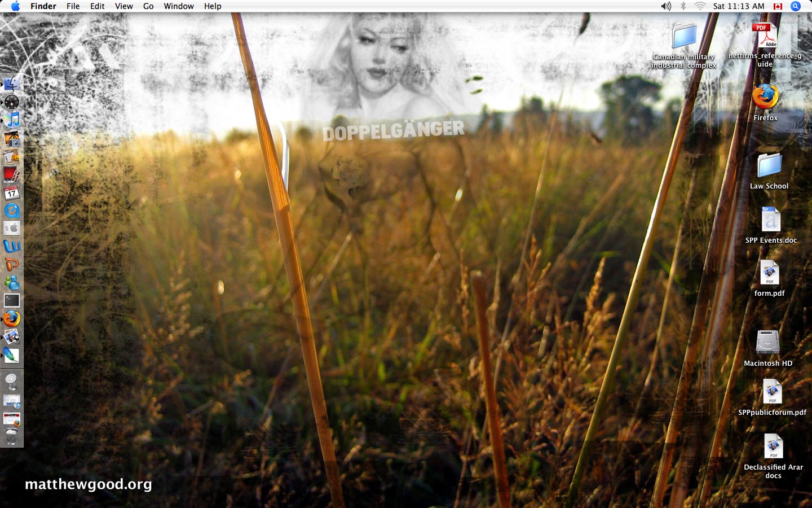Viewport: 812px width, 508px height.
Task: Open the View menu
Action: click(x=124, y=6)
